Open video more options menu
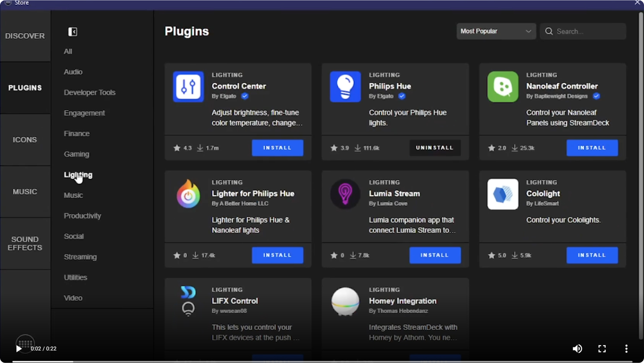 (x=626, y=349)
